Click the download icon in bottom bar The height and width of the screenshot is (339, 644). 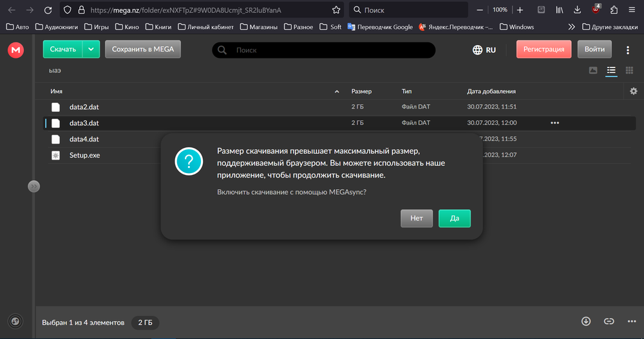coord(586,321)
